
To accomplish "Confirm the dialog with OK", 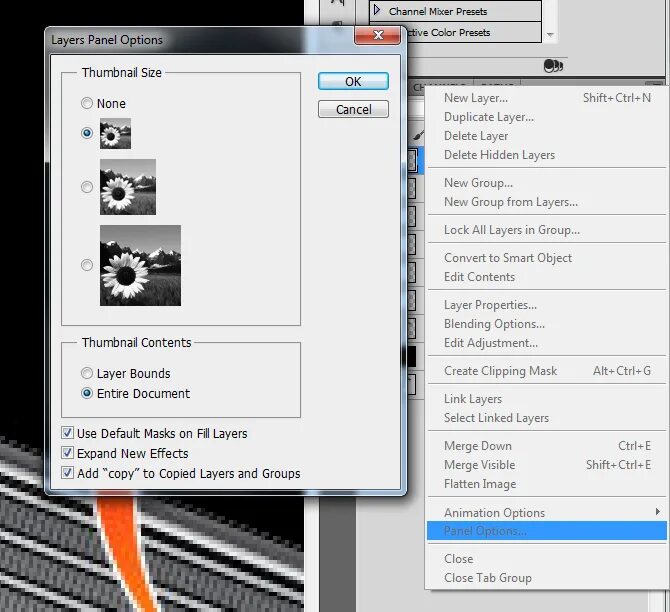I will click(353, 81).
